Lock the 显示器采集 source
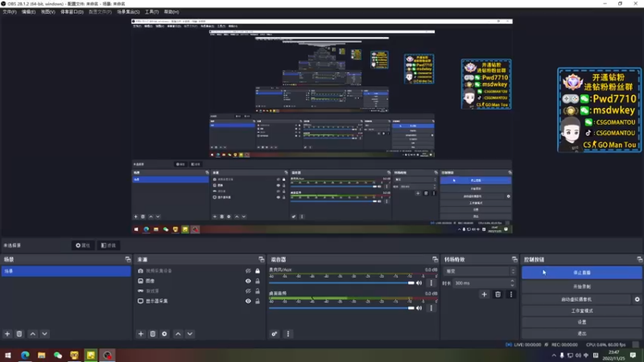 click(258, 301)
